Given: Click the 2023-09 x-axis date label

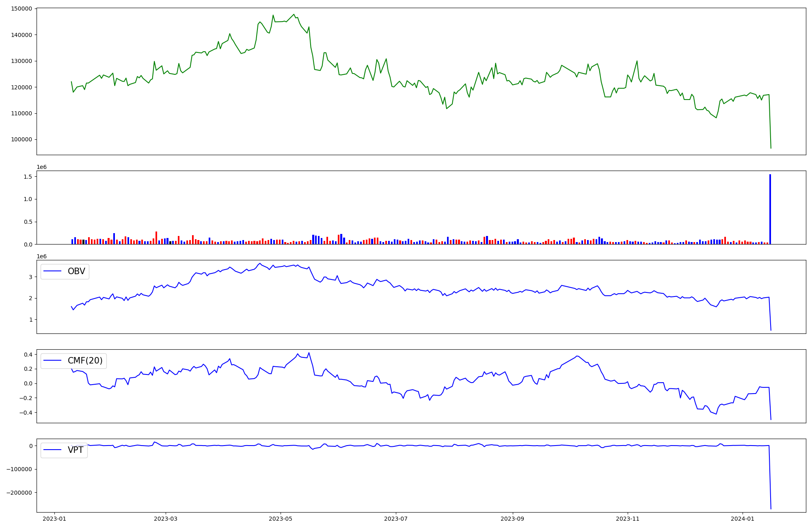Looking at the screenshot, I should pyautogui.click(x=512, y=519).
